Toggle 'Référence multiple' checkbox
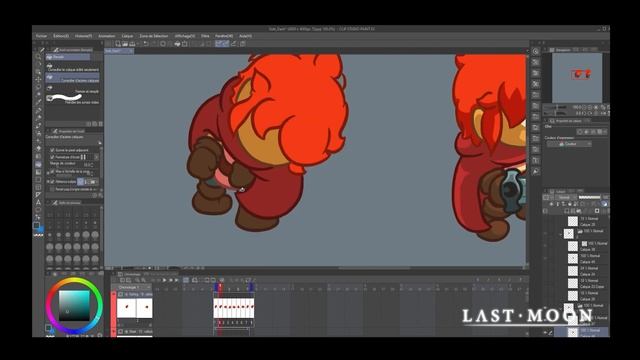This screenshot has height=360, width=640. pos(52,182)
